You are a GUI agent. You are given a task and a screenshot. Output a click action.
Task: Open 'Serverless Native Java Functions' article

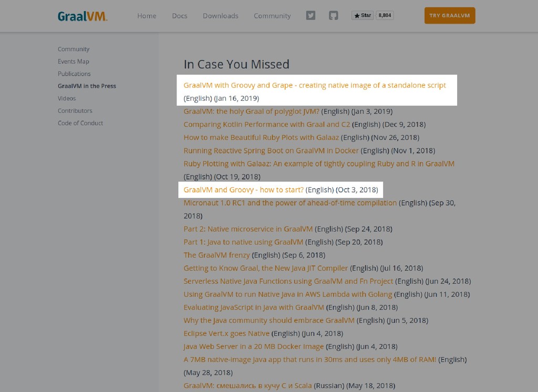tap(288, 281)
